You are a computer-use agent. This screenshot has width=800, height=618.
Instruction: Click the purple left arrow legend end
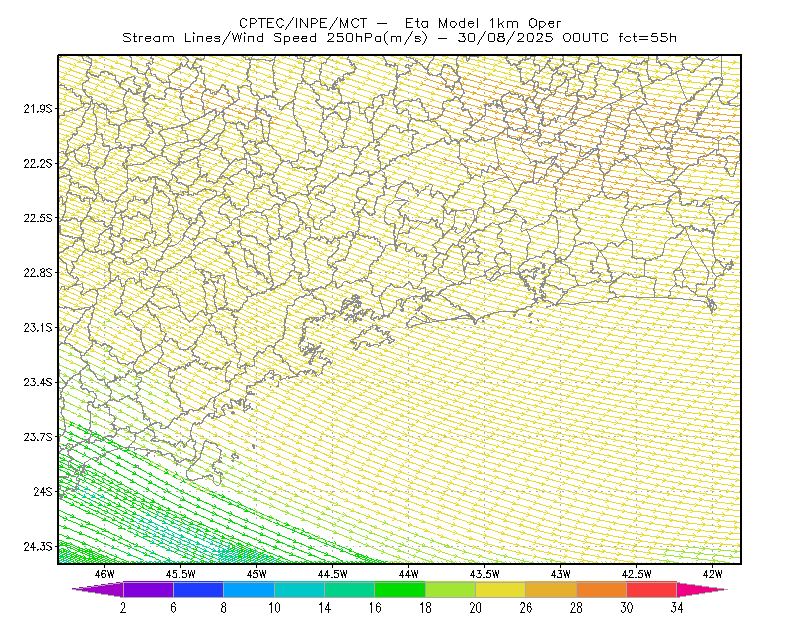(x=97, y=589)
